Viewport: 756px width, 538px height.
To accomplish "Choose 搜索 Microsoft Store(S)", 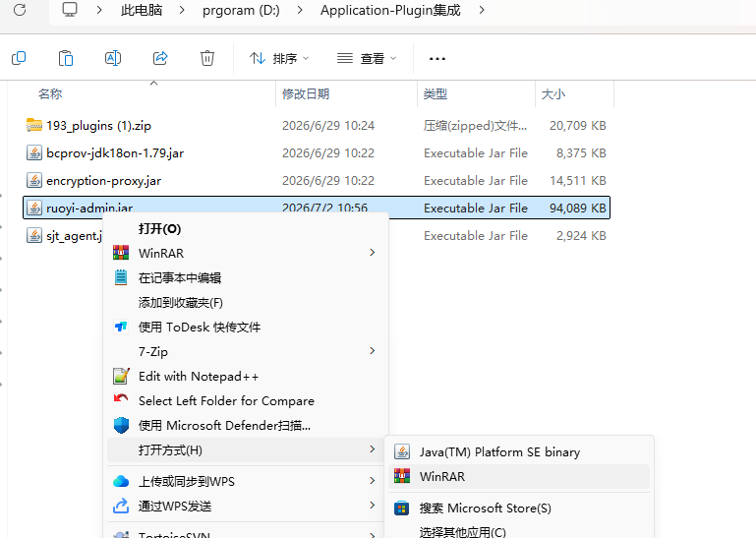I will pyautogui.click(x=519, y=508).
